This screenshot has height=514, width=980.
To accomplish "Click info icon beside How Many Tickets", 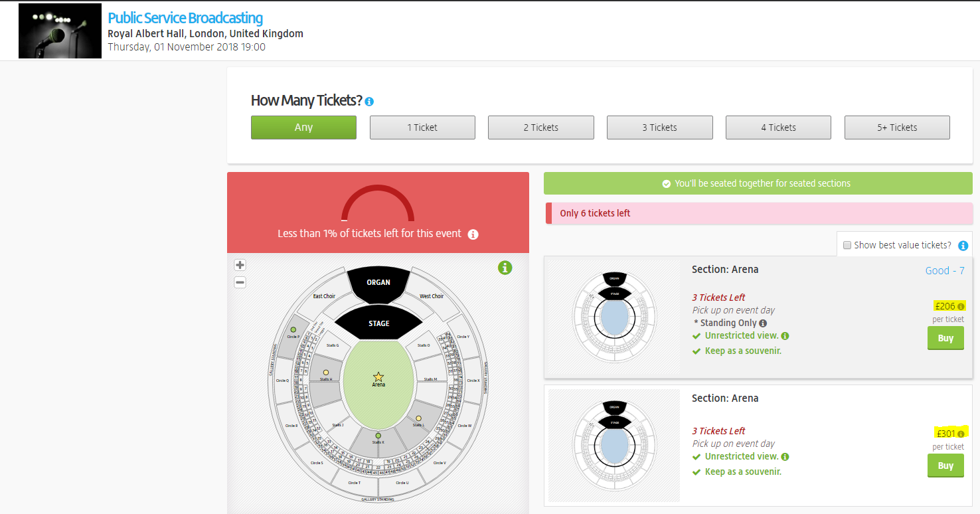I will 369,102.
